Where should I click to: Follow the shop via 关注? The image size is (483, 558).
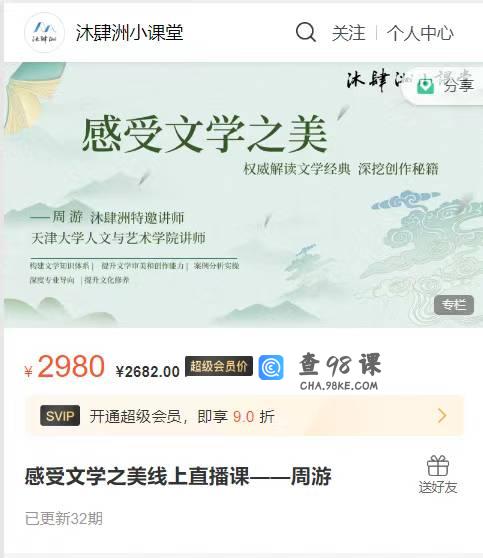tap(348, 33)
